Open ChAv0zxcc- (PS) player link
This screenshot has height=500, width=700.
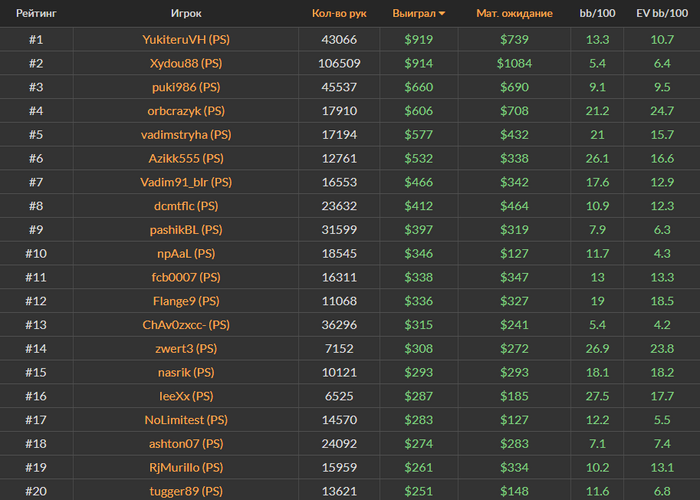(186, 325)
